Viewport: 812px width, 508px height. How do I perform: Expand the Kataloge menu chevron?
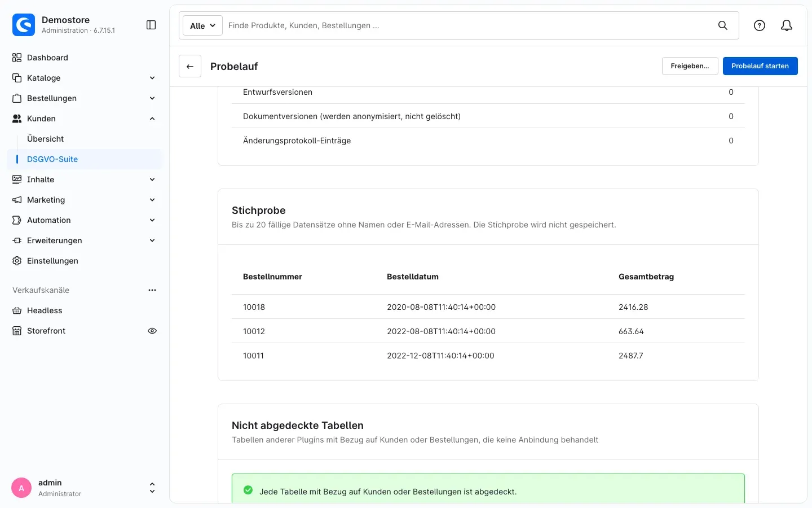pyautogui.click(x=152, y=78)
